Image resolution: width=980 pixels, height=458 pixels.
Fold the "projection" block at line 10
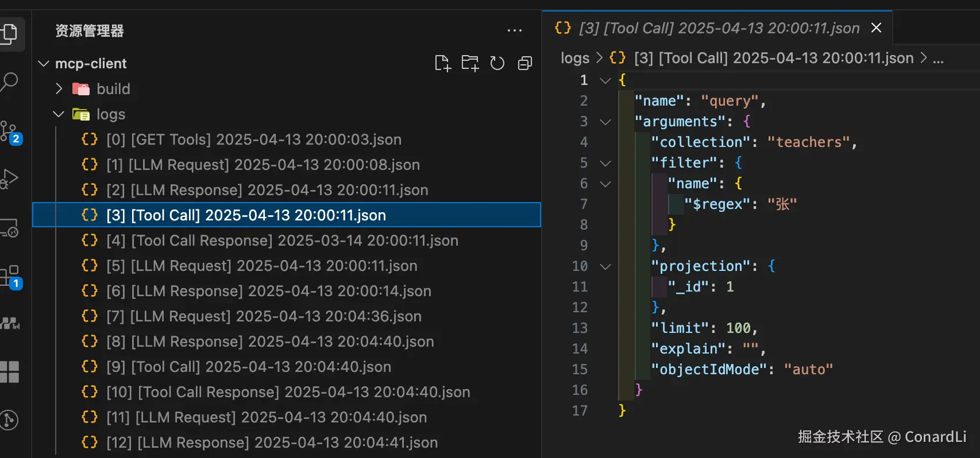605,266
